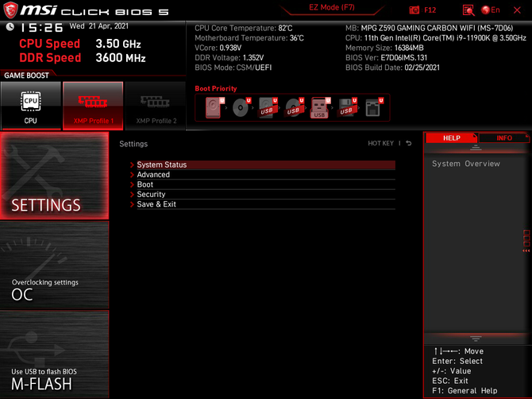Click the Boot Priority heading
Screen dimensions: 532x399
(x=216, y=88)
